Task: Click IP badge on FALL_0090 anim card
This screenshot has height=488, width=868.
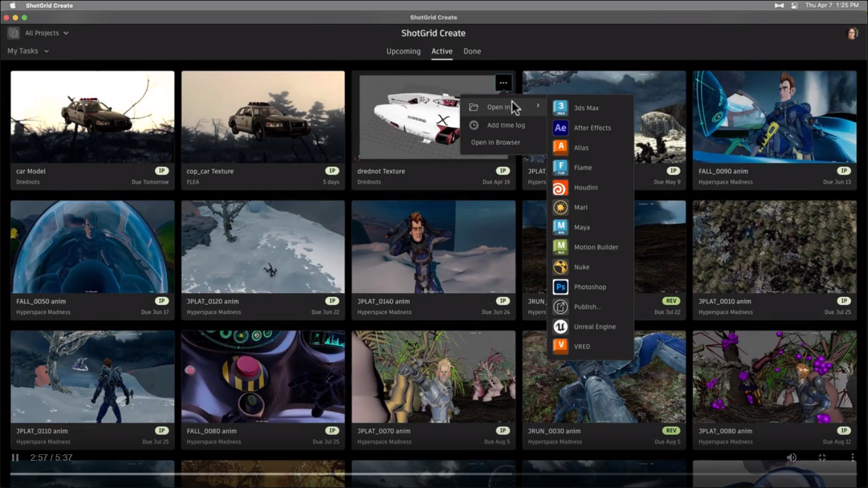Action: pyautogui.click(x=844, y=171)
